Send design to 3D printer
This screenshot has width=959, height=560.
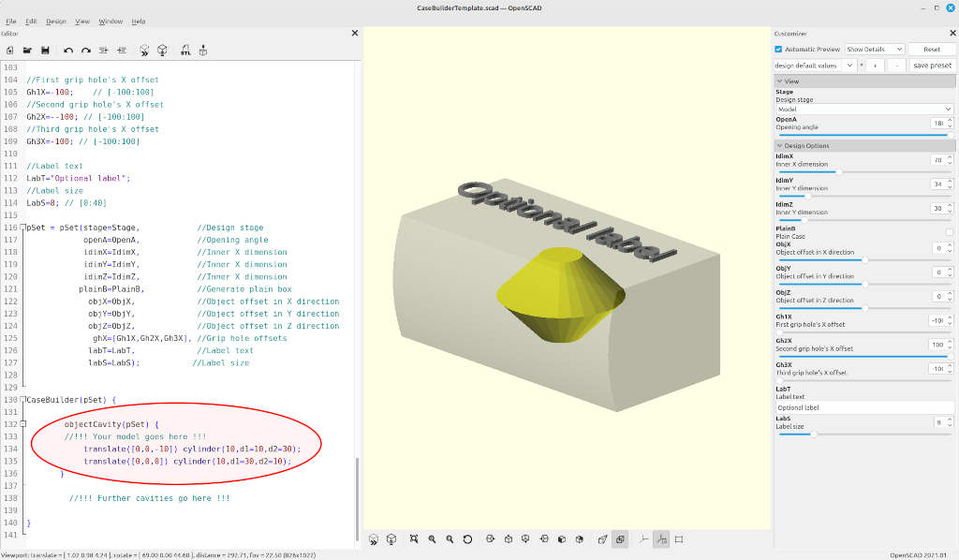[203, 51]
